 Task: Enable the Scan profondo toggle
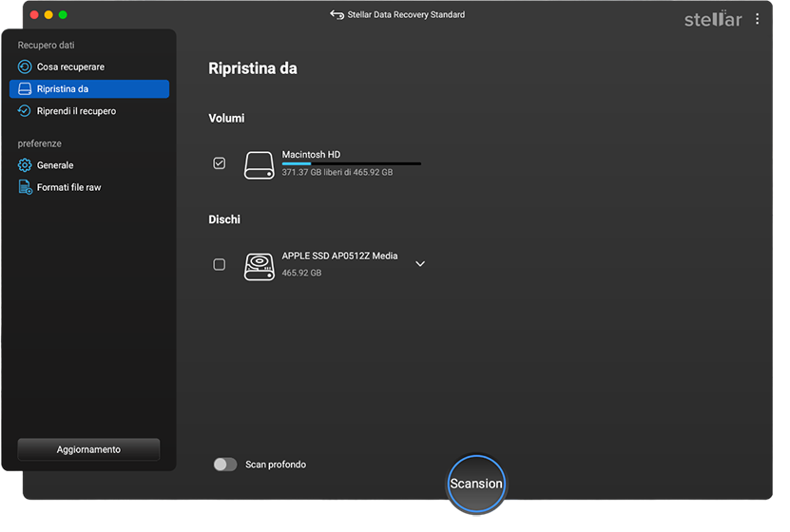224,464
